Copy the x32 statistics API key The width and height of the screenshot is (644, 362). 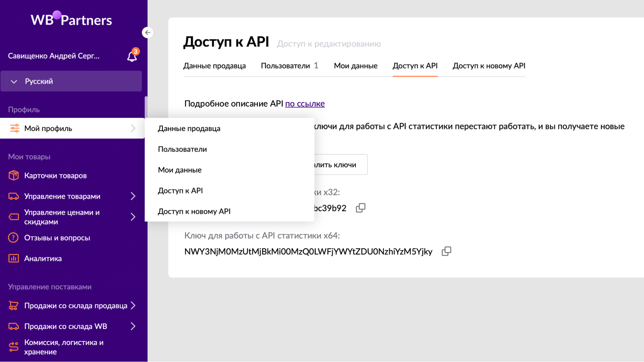click(x=360, y=208)
